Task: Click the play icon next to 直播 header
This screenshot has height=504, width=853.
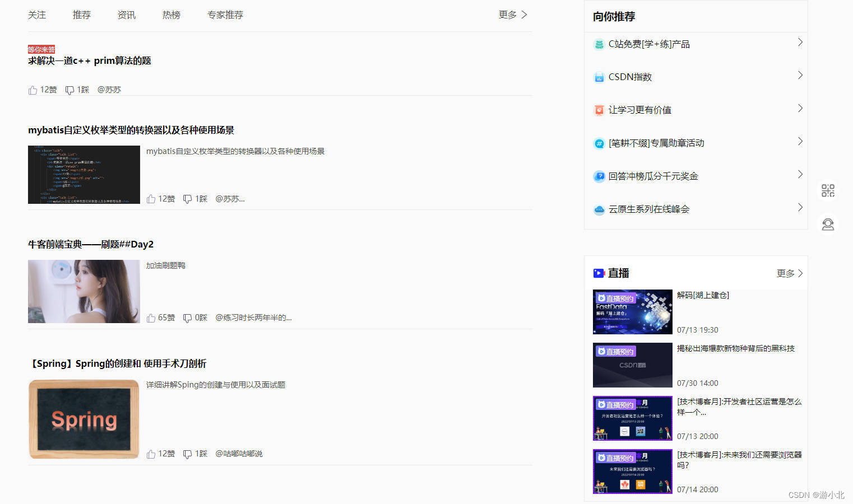Action: click(599, 273)
